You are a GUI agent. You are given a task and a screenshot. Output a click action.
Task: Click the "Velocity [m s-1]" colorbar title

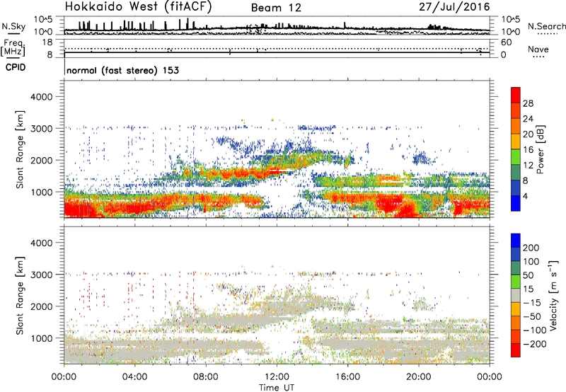pyautogui.click(x=553, y=295)
